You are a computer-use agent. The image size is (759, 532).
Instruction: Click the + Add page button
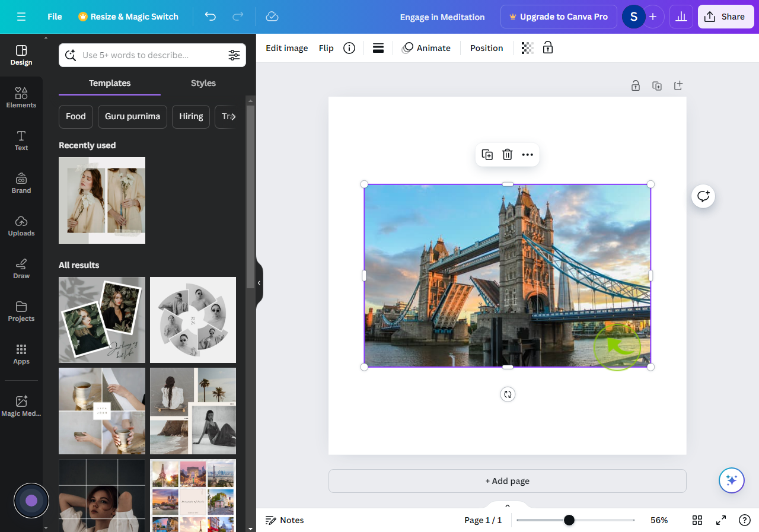pyautogui.click(x=508, y=481)
